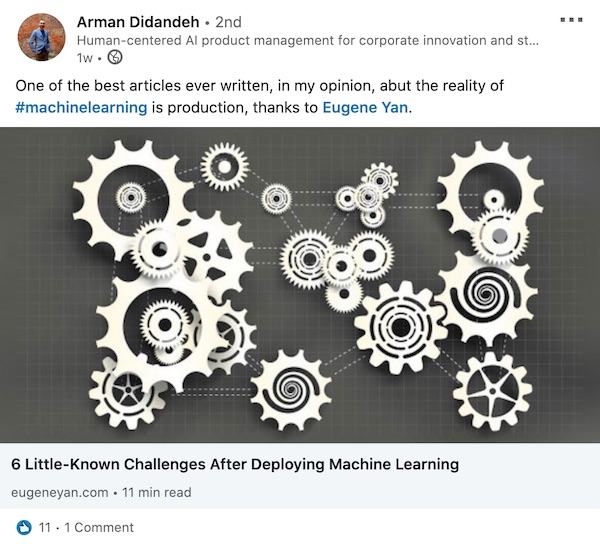Viewport: 600px width, 544px height.
Task: Click the spiral gear at image bottom center
Action: [x=292, y=390]
